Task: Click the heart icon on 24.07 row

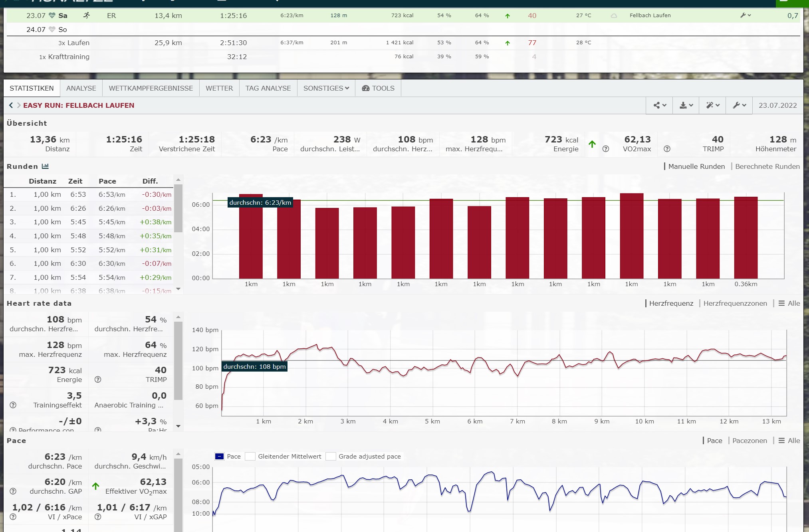Action: tap(52, 30)
